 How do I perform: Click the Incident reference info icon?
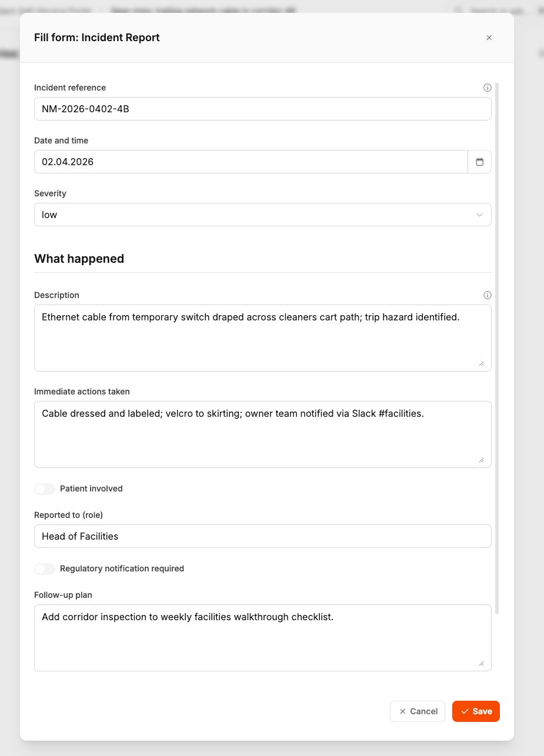487,88
